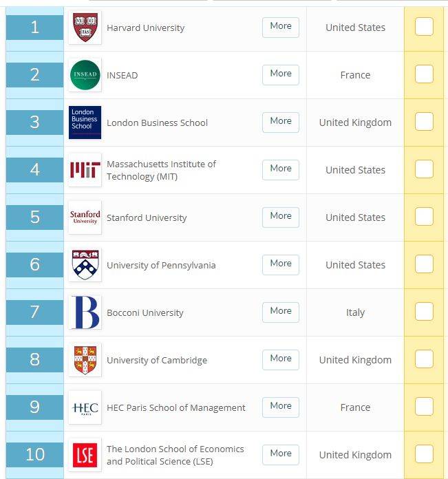Expand More details for INSEAD

280,74
